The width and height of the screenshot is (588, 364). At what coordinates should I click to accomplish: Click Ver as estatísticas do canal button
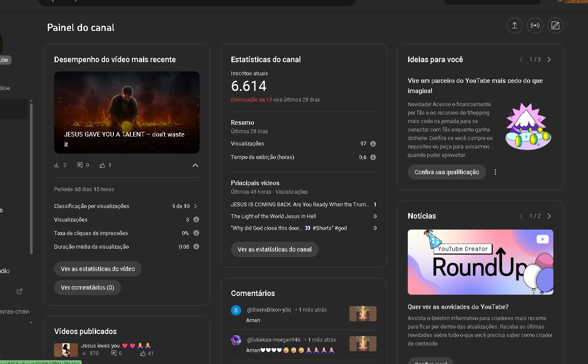275,249
